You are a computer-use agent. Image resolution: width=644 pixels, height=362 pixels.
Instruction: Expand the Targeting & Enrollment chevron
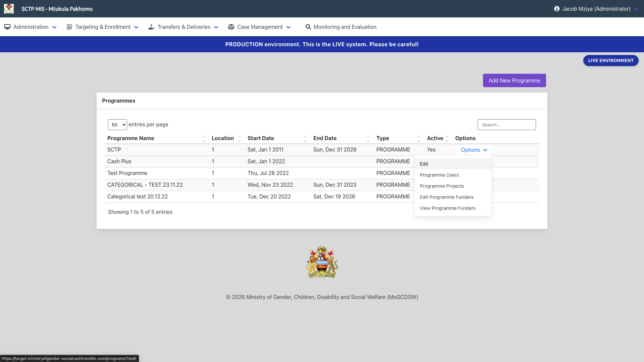coord(136,27)
